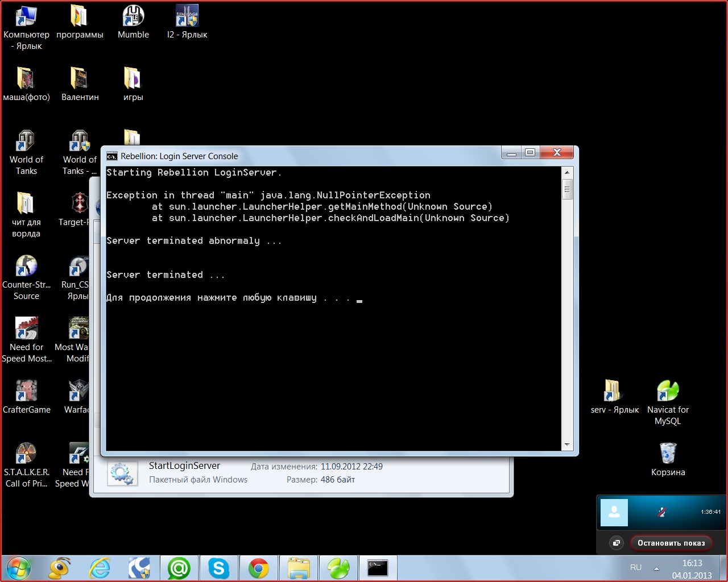Image resolution: width=728 pixels, height=582 pixels.
Task: Minimize the Login Server Console window
Action: [x=512, y=153]
